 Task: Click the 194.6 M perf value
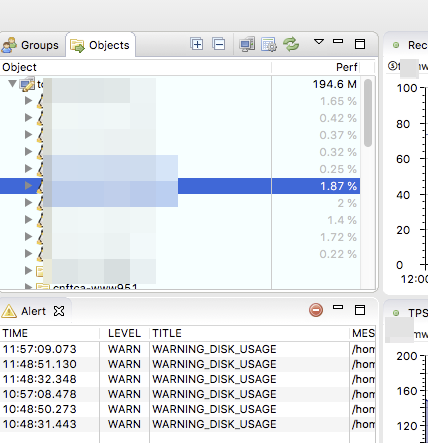pos(335,84)
